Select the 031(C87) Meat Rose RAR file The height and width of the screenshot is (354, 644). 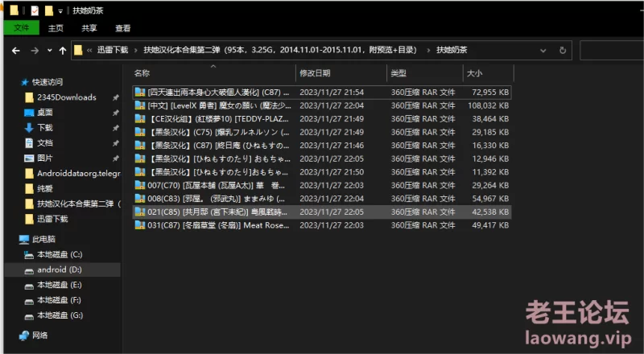(x=323, y=225)
